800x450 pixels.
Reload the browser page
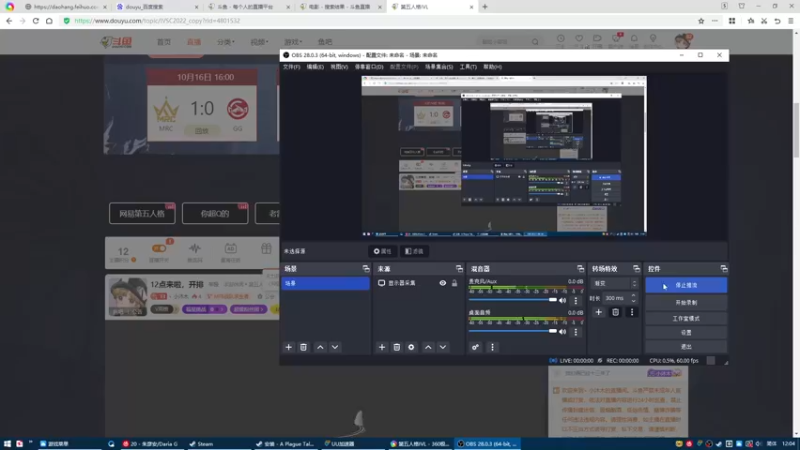click(36, 21)
